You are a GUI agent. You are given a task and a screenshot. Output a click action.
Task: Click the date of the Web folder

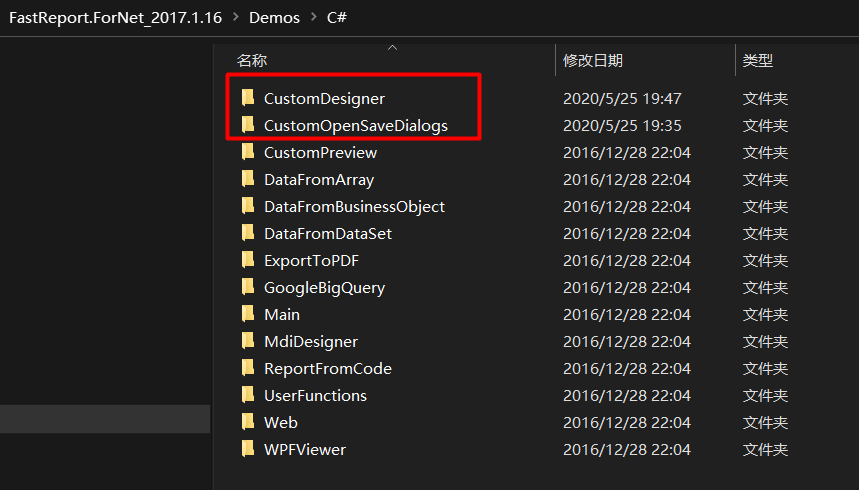pyautogui.click(x=627, y=423)
